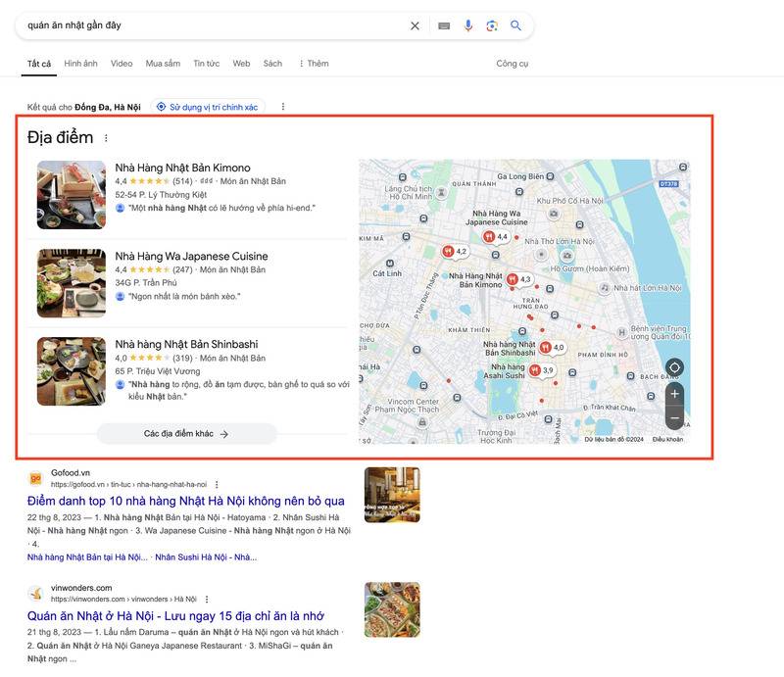Image resolution: width=784 pixels, height=677 pixels.
Task: Start voice search with the microphone icon
Action: 466,26
